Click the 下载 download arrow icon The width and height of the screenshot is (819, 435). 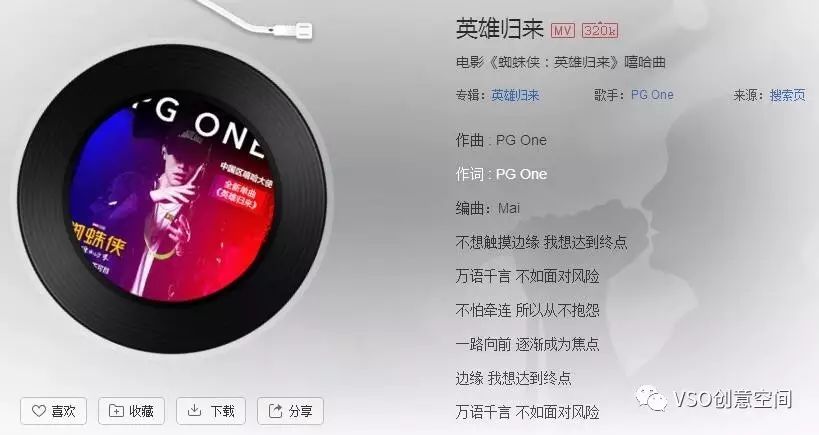click(x=194, y=410)
